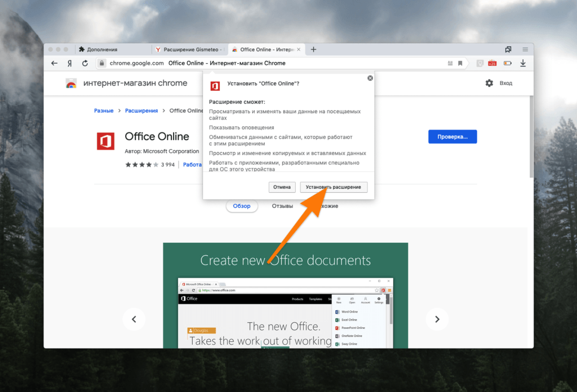Open the Разные breadcrumb link
This screenshot has height=392, width=577.
coord(104,111)
